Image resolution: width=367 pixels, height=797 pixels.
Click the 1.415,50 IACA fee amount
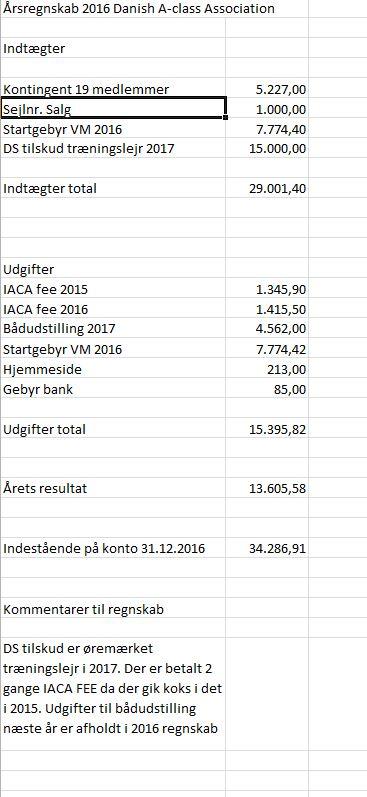point(267,309)
